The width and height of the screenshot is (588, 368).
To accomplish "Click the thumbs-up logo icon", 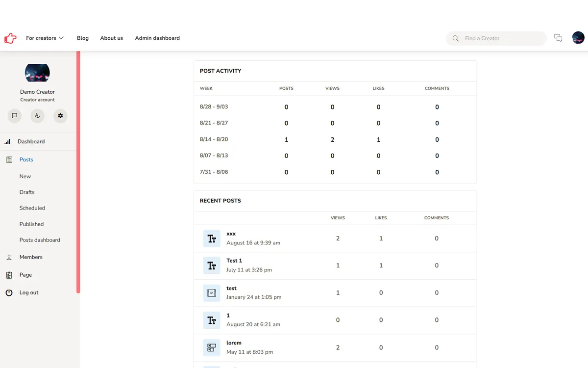I will [x=10, y=38].
